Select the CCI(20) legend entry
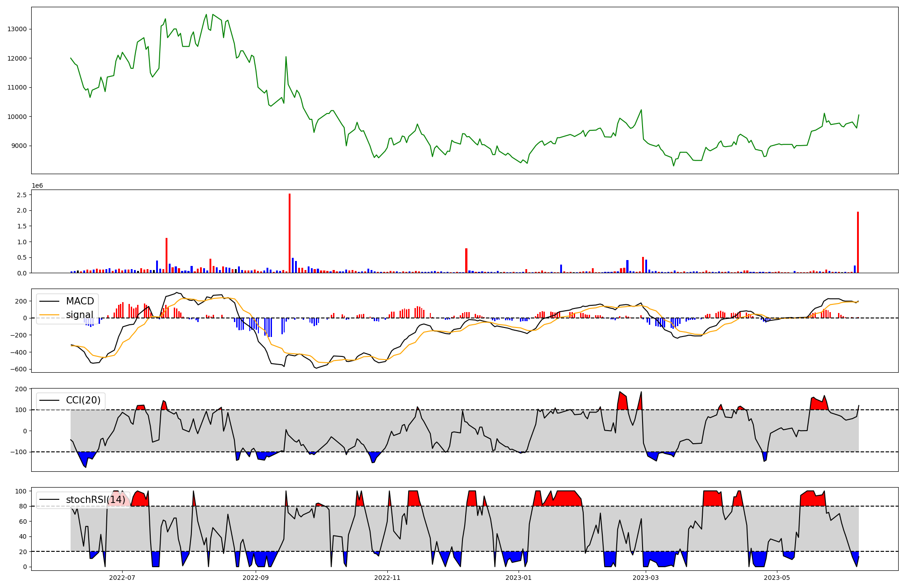This screenshot has height=588, width=905. 83,400
